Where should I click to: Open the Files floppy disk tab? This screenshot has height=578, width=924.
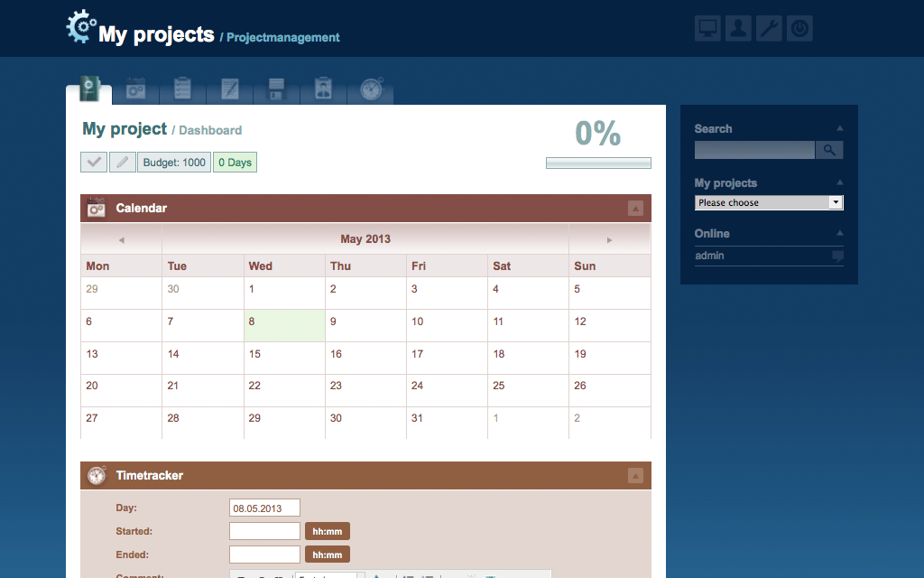pyautogui.click(x=276, y=89)
